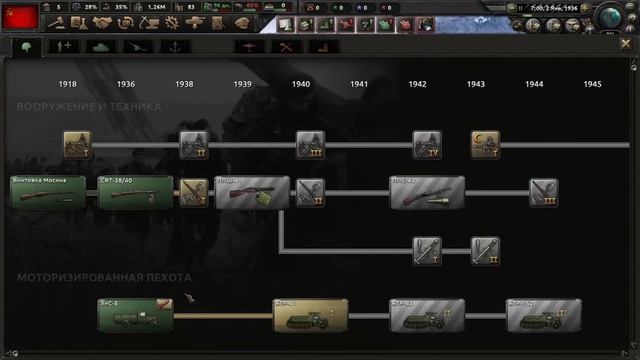Open the decisions gavel menu
The image size is (640, 360).
tap(56, 23)
